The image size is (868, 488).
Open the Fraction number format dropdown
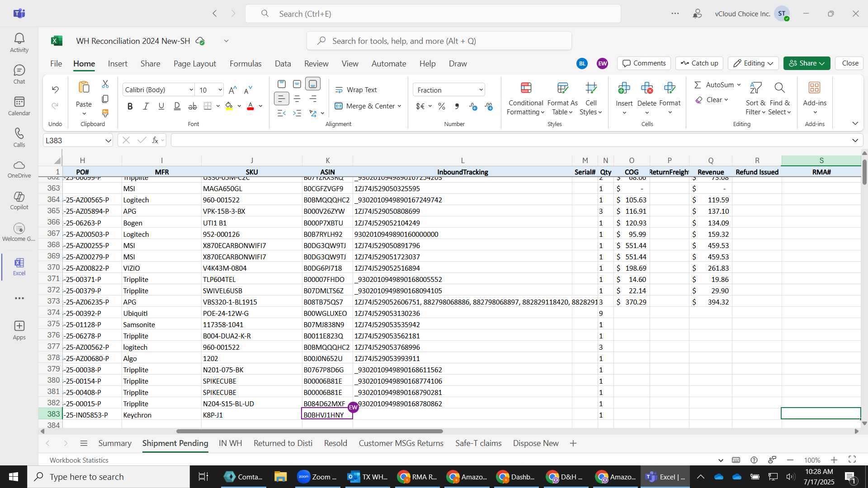pos(481,90)
